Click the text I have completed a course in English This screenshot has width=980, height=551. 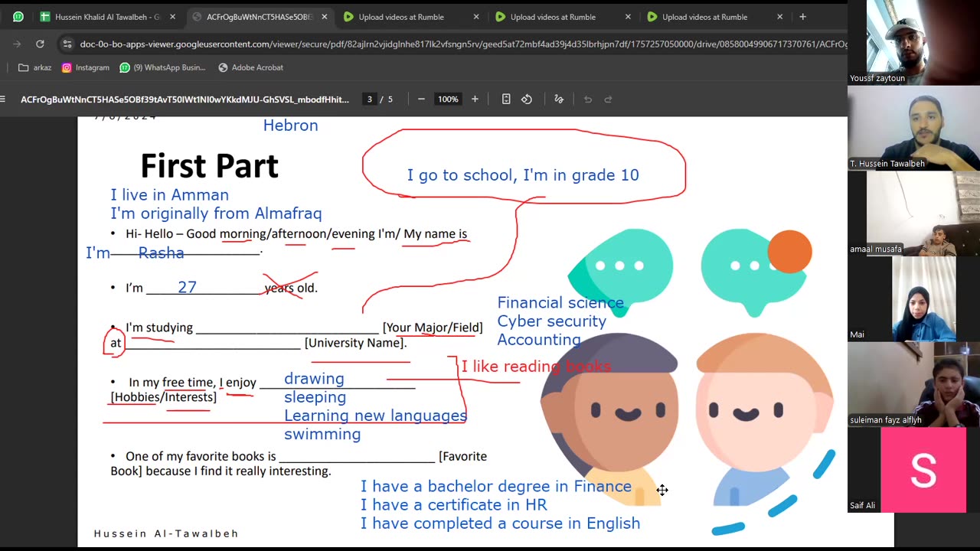tap(500, 523)
